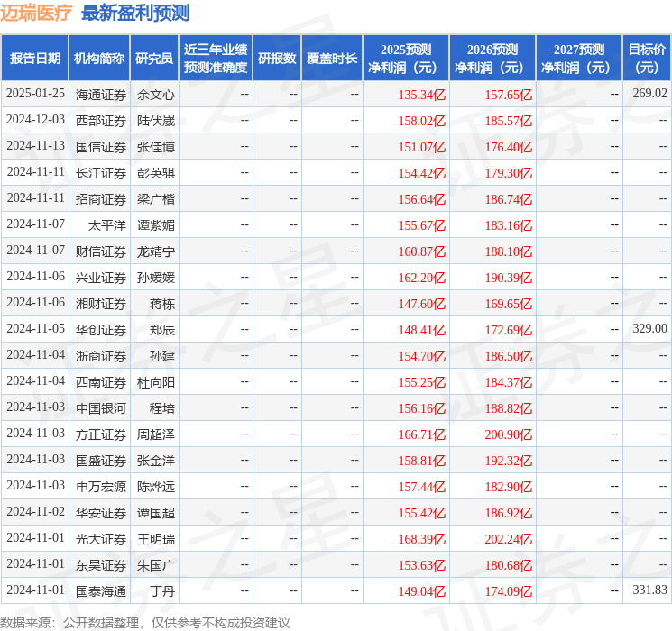Click the 目标价 column header

tap(647, 59)
